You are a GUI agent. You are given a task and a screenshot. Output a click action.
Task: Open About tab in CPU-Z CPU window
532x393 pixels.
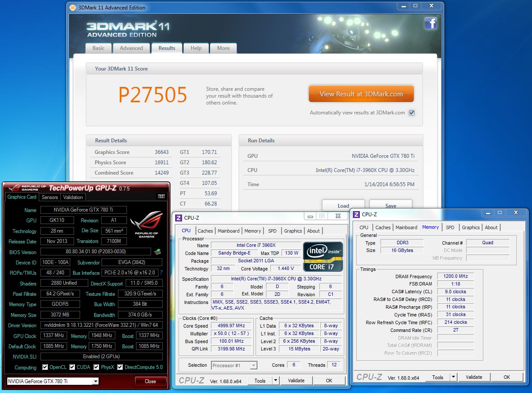click(x=313, y=231)
